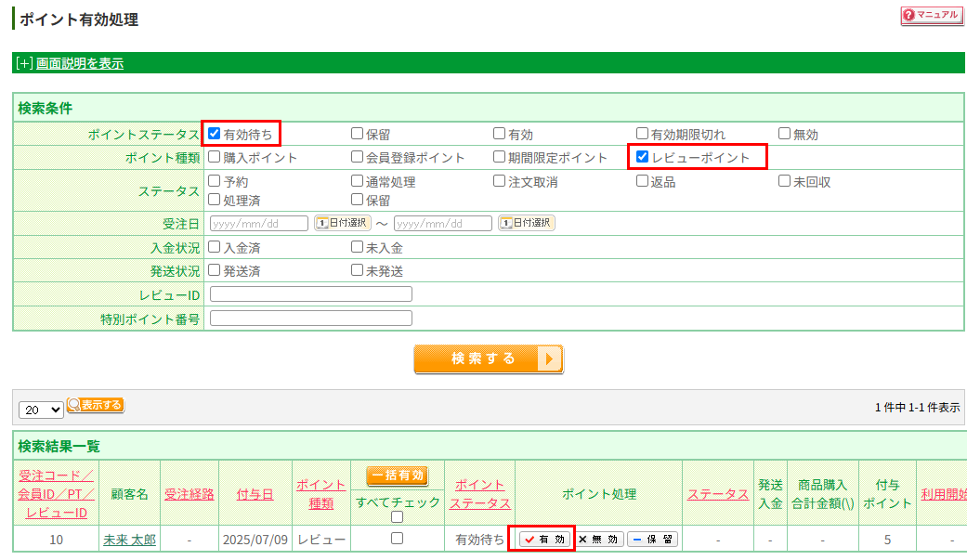967x560 pixels.
Task: Open the マニュアル help link
Action: [932, 15]
